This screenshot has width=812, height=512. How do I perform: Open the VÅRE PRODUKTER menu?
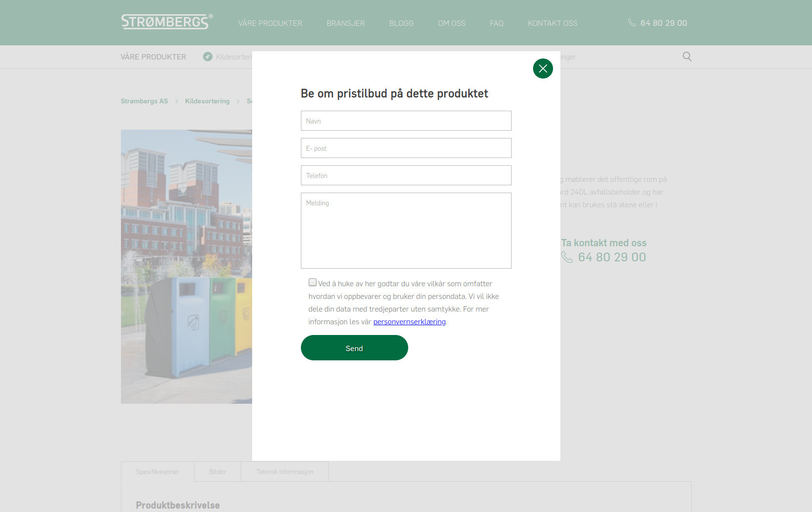tap(270, 23)
